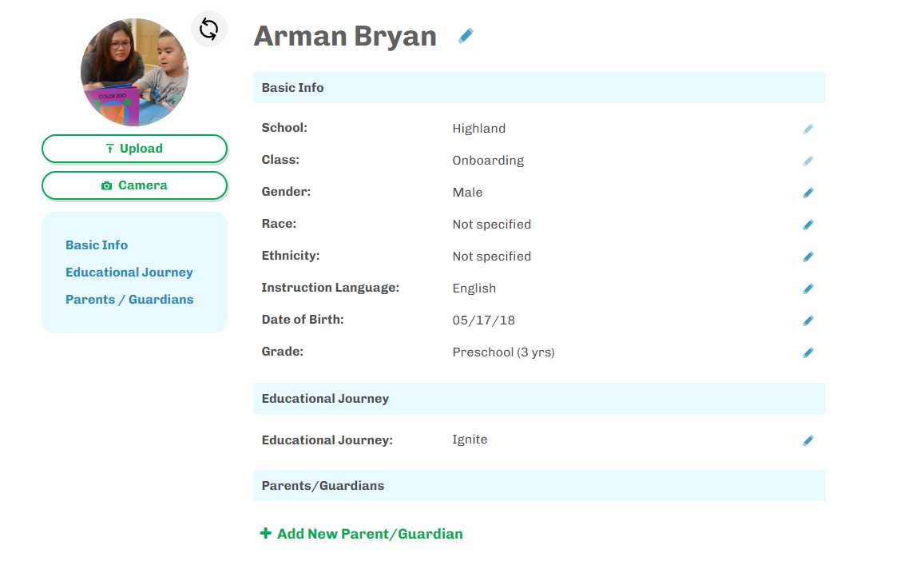Click the refresh photo icon
The width and height of the screenshot is (924, 585).
pyautogui.click(x=208, y=30)
